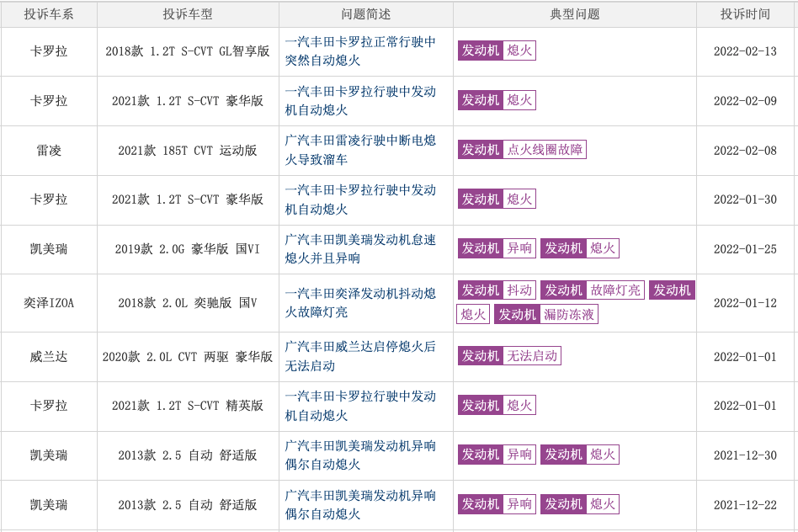
Task: Open 2022-01-30 卡罗拉行驶中发动机自动熄火 link
Action: click(360, 199)
